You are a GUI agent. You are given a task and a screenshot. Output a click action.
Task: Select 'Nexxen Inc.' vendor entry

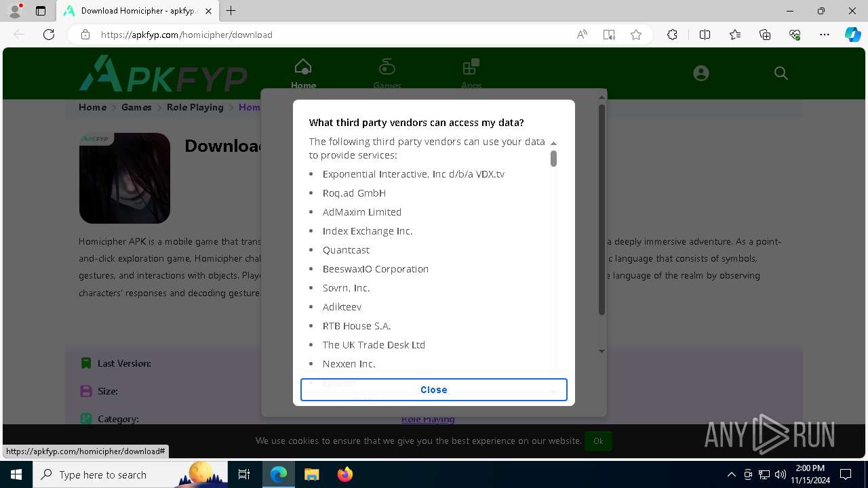pos(349,364)
